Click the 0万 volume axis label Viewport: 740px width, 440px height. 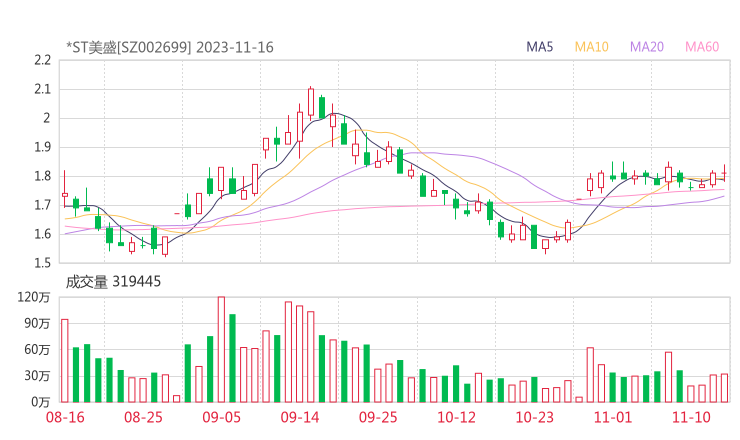point(41,402)
